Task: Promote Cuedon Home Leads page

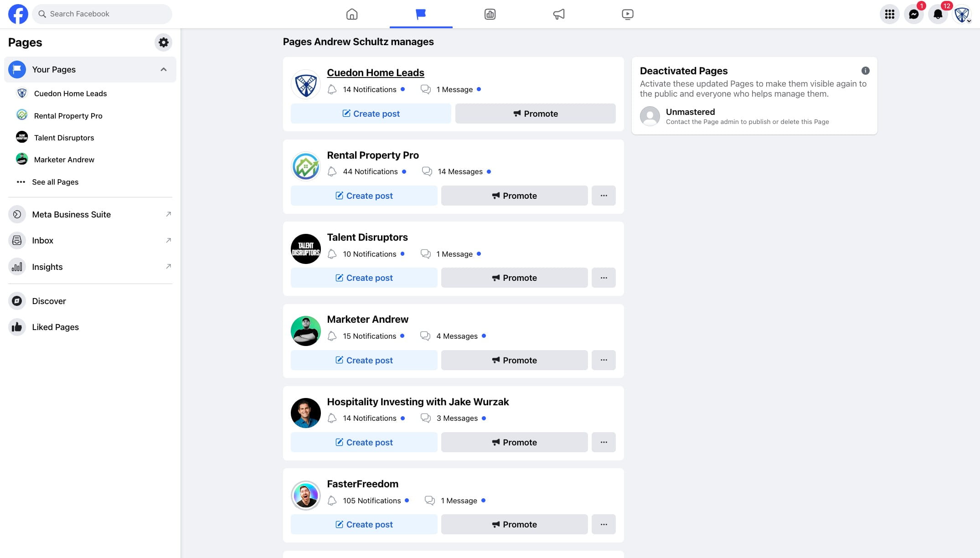Action: (536, 114)
